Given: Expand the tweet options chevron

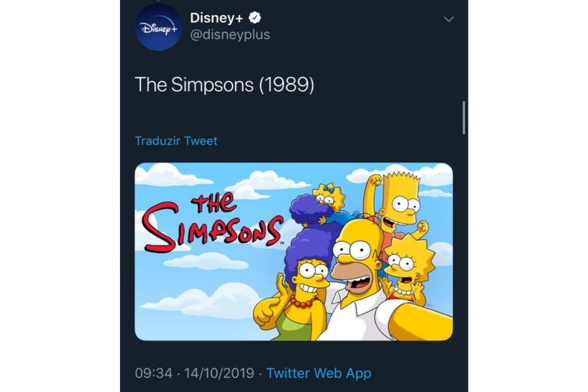Looking at the screenshot, I should coord(448,19).
